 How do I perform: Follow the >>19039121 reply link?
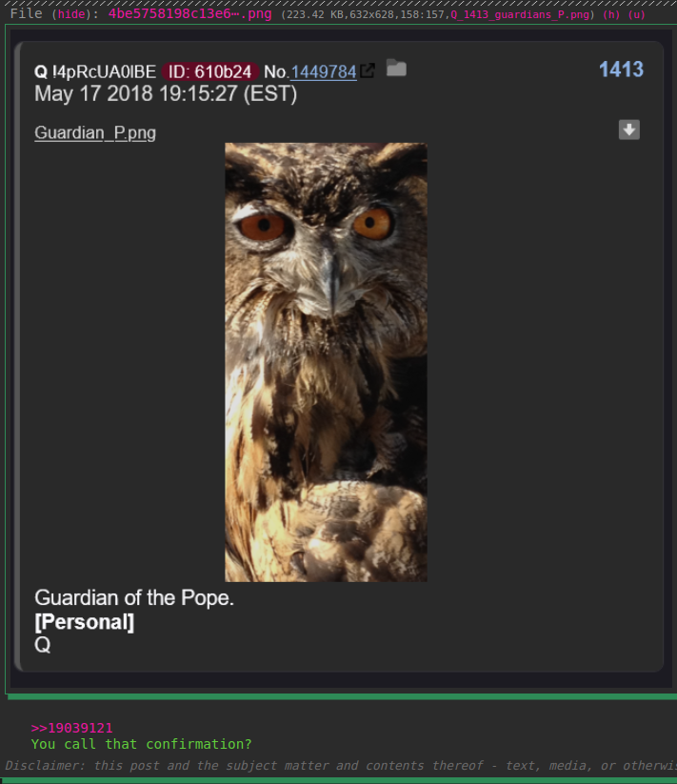72,728
